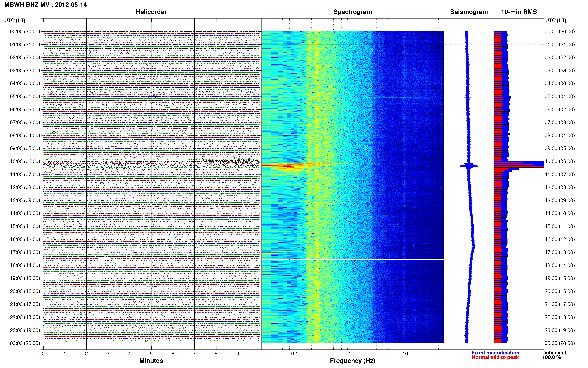Click the '0.1' frequency tick label

[x=295, y=354]
